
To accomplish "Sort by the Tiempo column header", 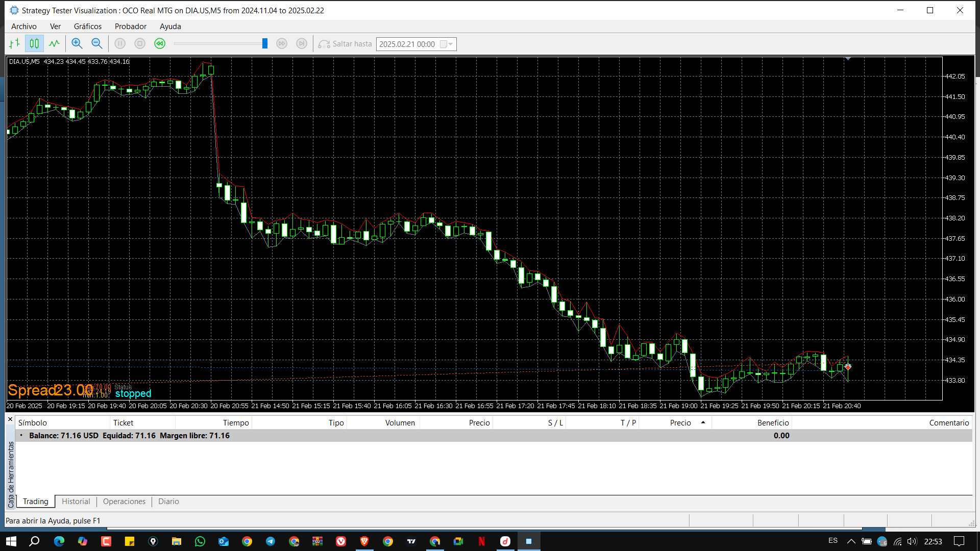I will coord(213,422).
